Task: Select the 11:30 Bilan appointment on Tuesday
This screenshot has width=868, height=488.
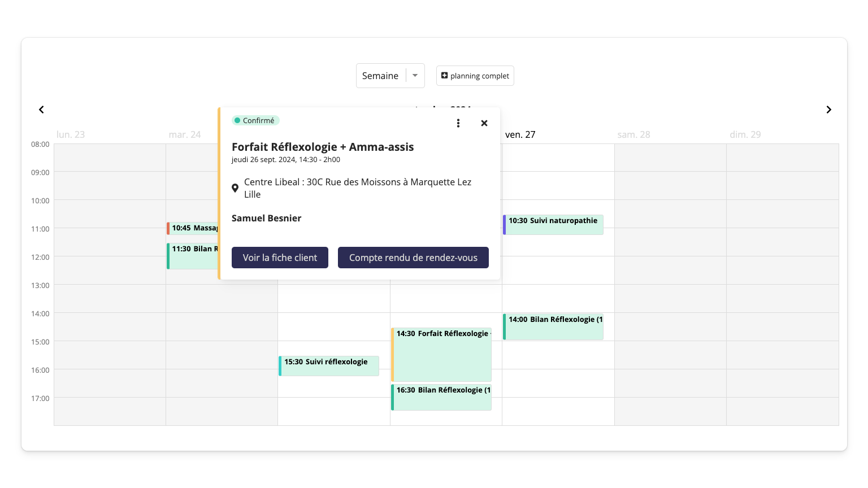Action: pos(193,256)
